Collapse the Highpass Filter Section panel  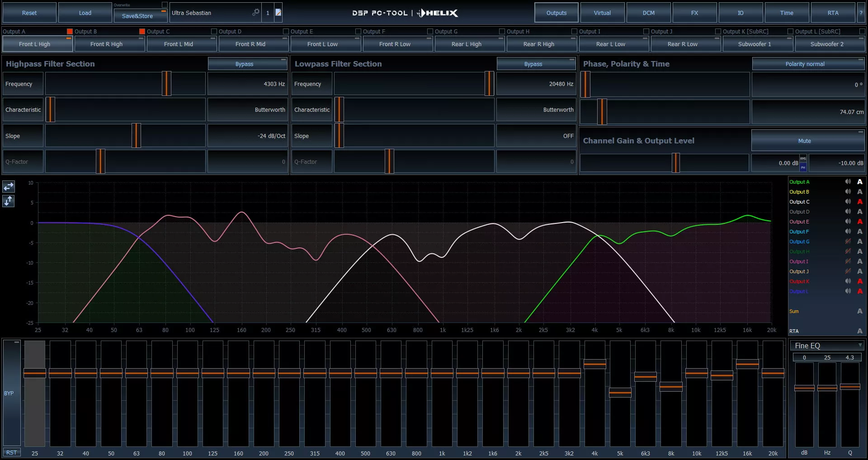[x=283, y=59]
